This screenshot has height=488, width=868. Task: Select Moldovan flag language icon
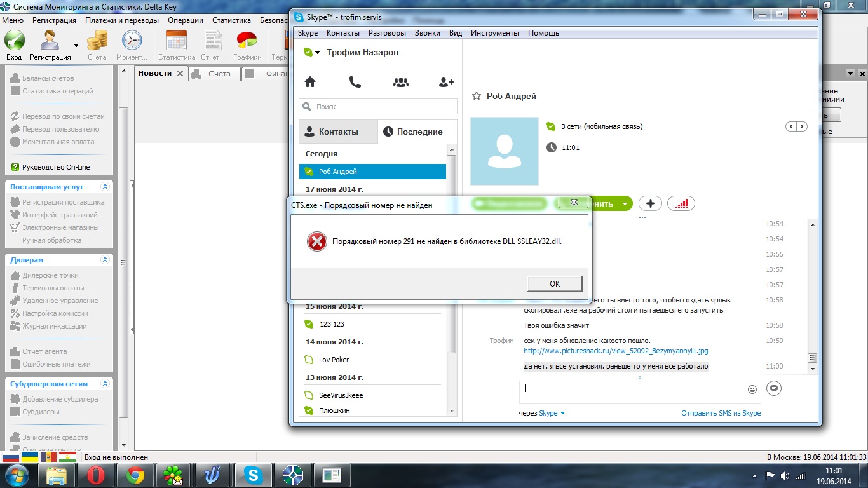coord(49,457)
